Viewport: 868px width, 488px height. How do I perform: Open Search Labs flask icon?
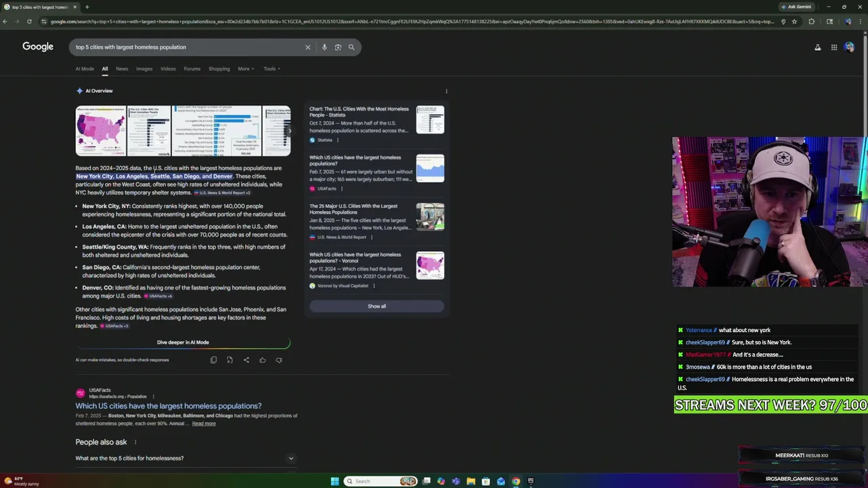pyautogui.click(x=817, y=47)
